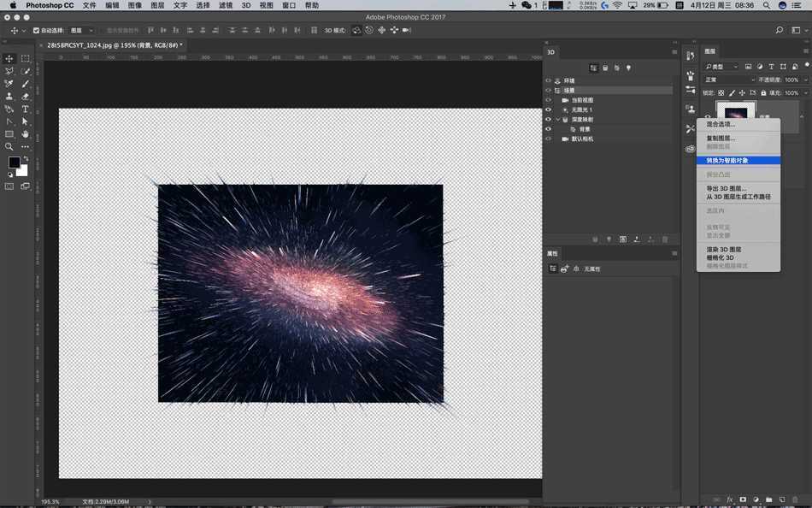The image size is (812, 508).
Task: Activate the Zoom tool
Action: (x=9, y=145)
